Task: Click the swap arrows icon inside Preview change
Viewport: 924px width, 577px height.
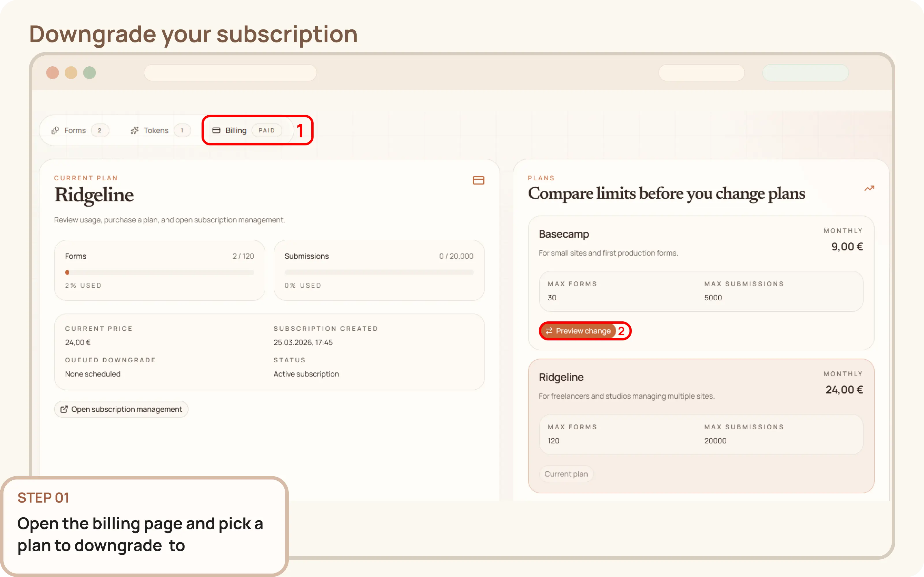Action: click(x=549, y=331)
